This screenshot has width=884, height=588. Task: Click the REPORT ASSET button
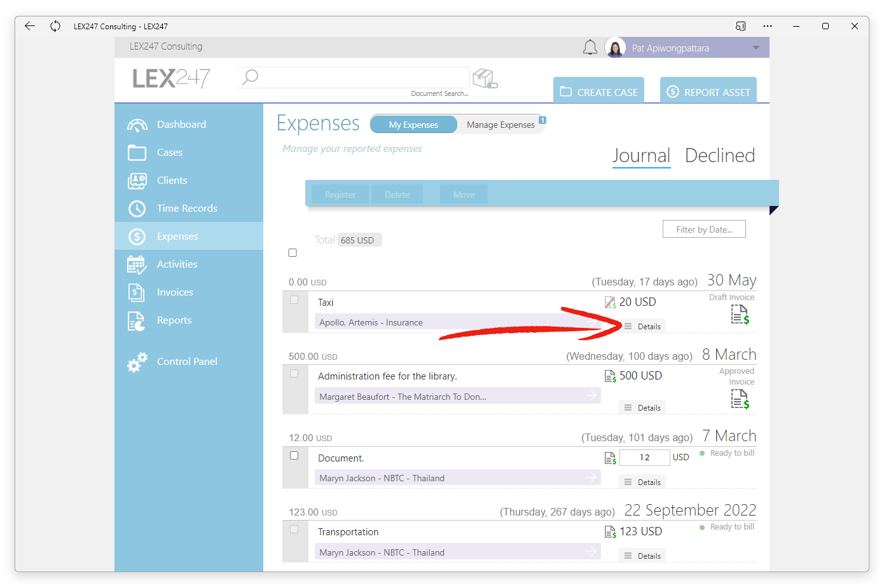click(708, 90)
